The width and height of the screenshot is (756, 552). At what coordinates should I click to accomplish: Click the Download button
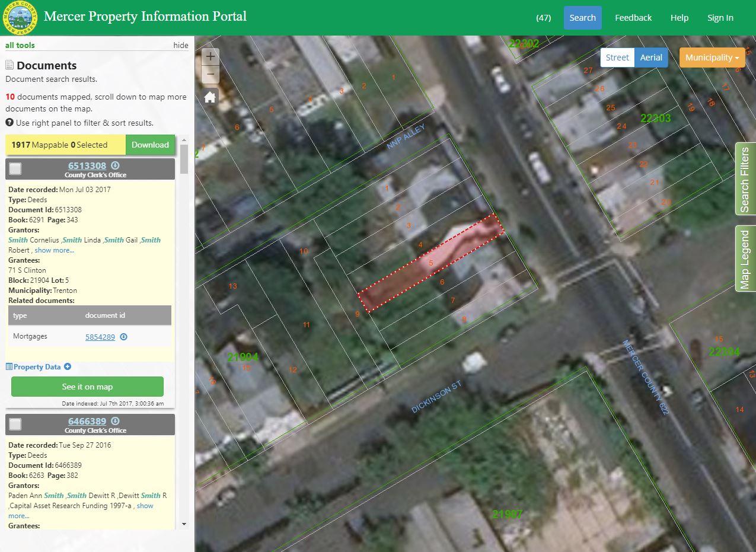coord(150,145)
